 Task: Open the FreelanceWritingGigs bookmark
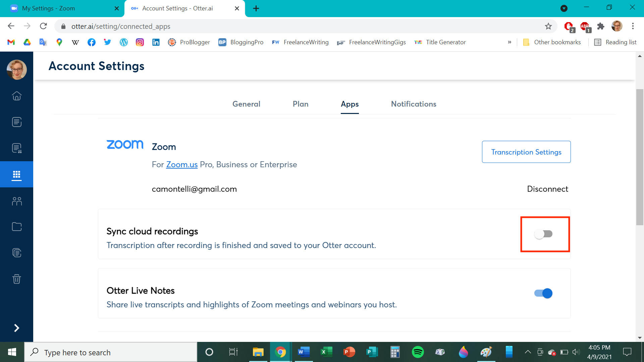coord(372,42)
